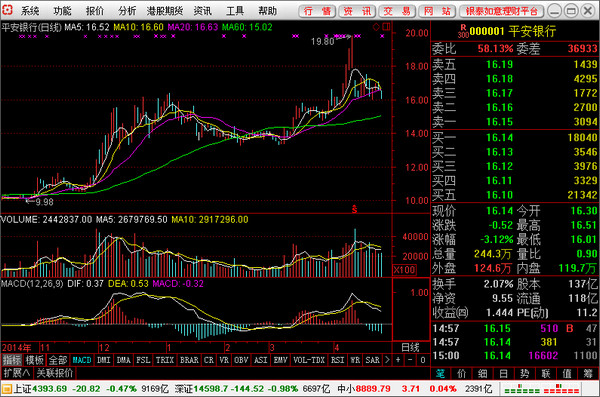Click the 9.98 low price label

click(x=44, y=202)
